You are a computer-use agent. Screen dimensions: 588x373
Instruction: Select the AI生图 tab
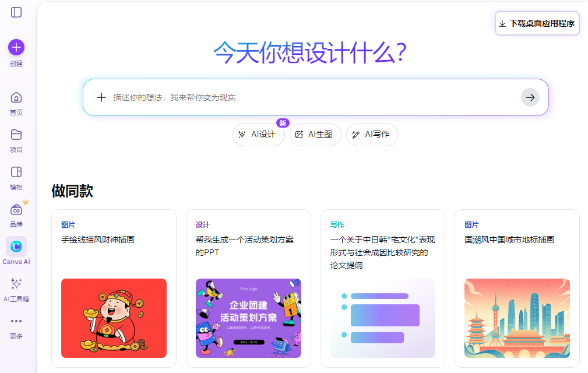pos(315,135)
